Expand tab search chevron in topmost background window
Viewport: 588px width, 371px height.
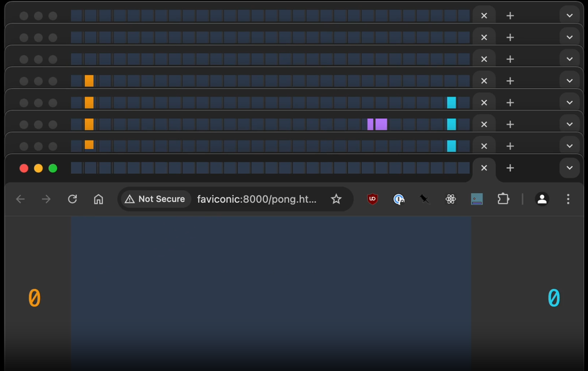pos(569,16)
